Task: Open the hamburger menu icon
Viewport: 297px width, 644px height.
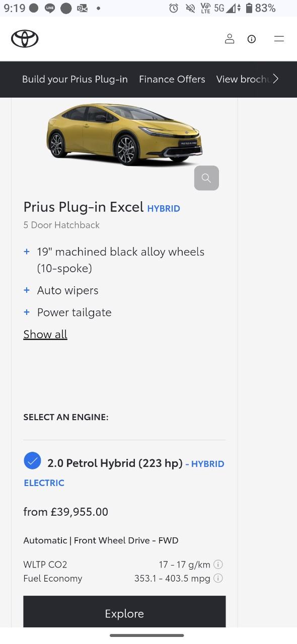Action: coord(279,39)
